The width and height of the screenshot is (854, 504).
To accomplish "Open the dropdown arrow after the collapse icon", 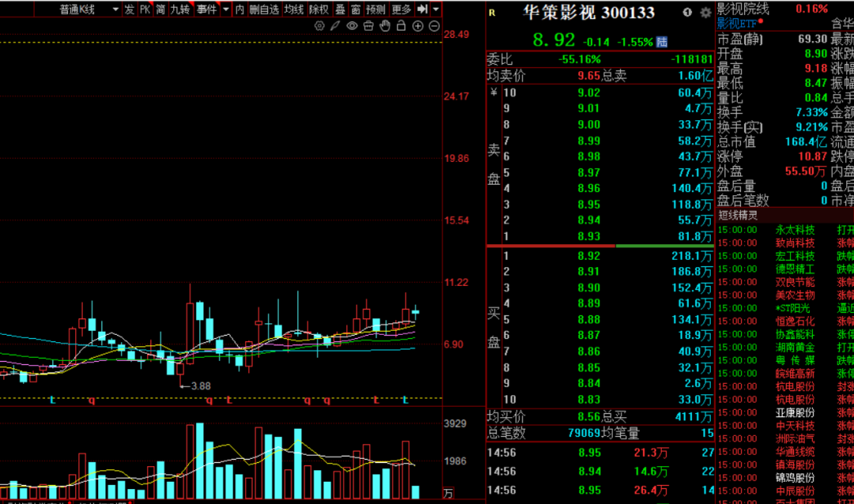I will pos(436,9).
